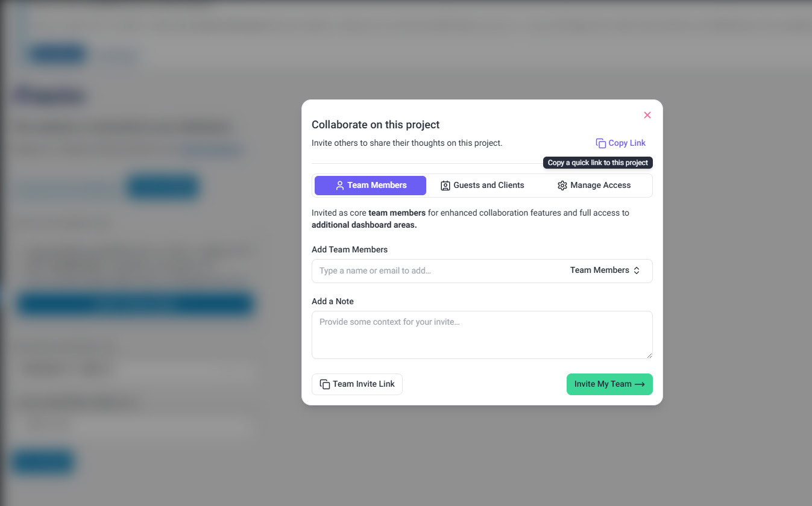This screenshot has width=812, height=506.
Task: Click the arrow icon on Invite My Team
Action: (x=640, y=384)
